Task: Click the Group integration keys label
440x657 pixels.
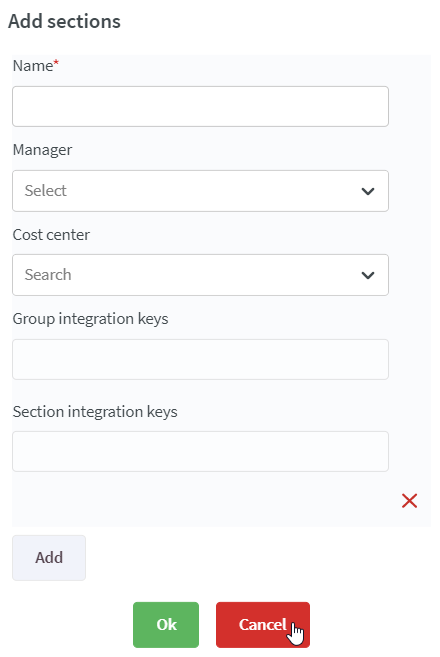Action: [x=91, y=319]
